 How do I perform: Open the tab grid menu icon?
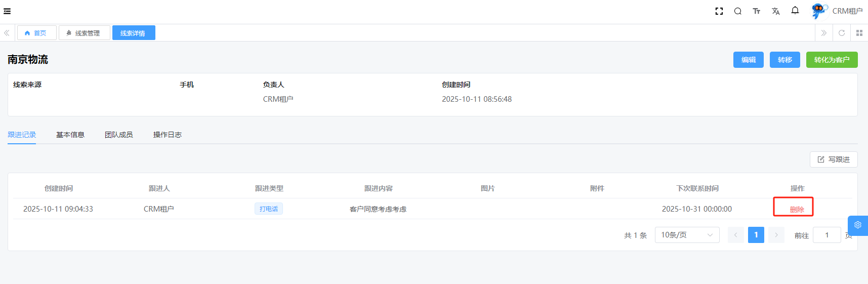coord(859,33)
